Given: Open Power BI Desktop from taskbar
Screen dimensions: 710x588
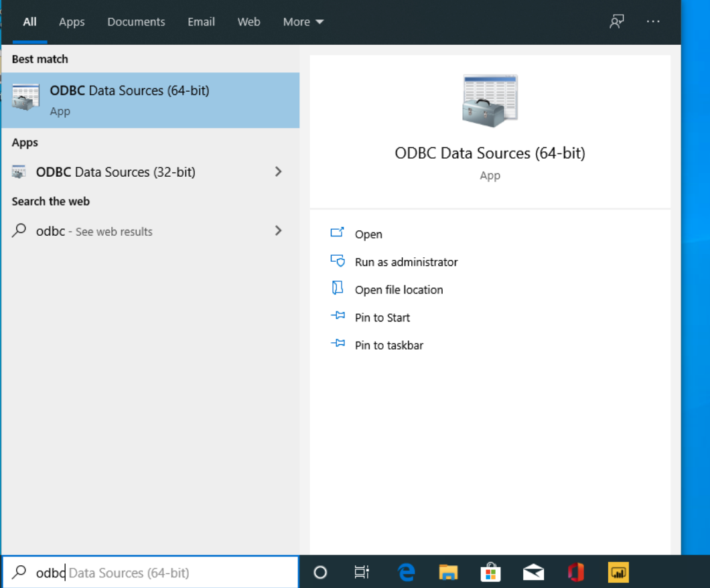Looking at the screenshot, I should pos(618,573).
